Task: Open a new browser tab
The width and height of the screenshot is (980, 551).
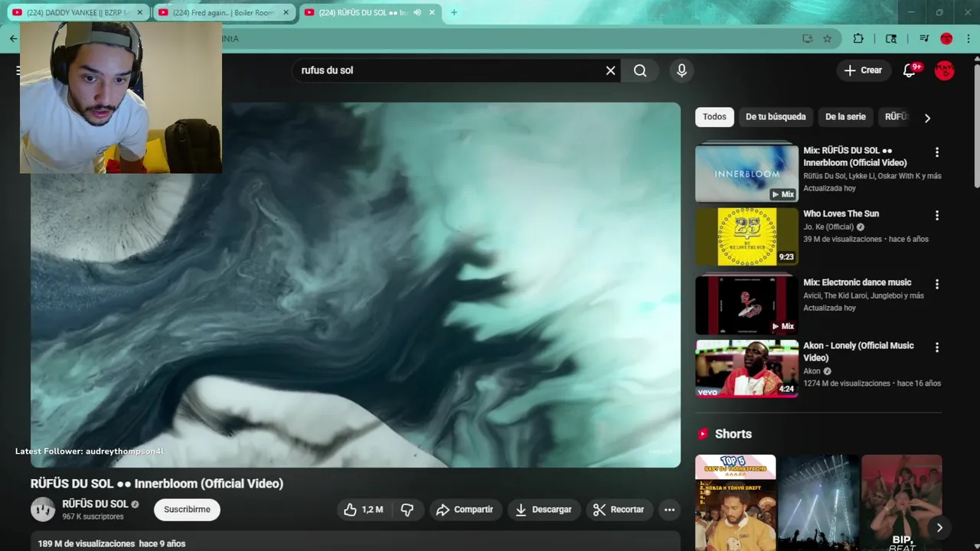Action: tap(454, 12)
